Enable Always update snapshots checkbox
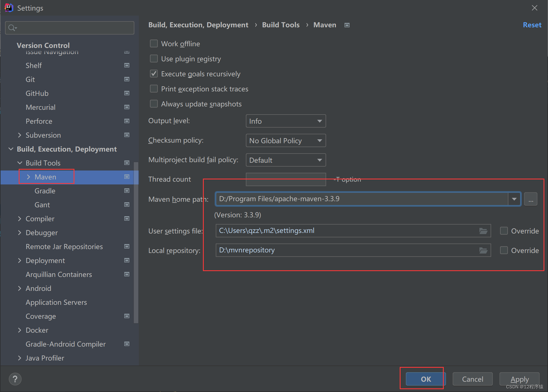Viewport: 548px width, 392px height. click(154, 104)
